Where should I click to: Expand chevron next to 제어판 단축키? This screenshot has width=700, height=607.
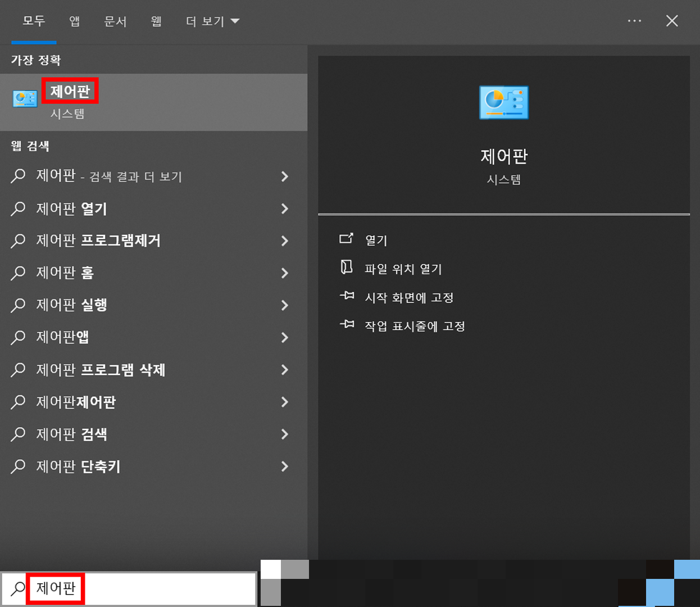285,466
